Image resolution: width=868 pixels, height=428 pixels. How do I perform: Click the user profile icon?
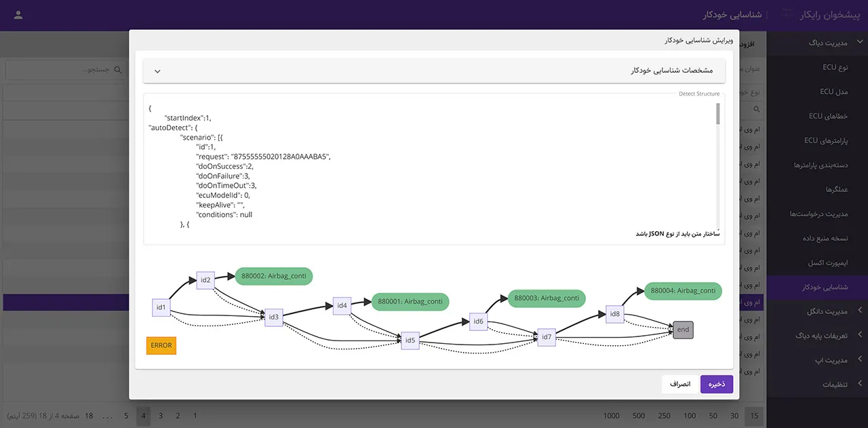tap(18, 15)
